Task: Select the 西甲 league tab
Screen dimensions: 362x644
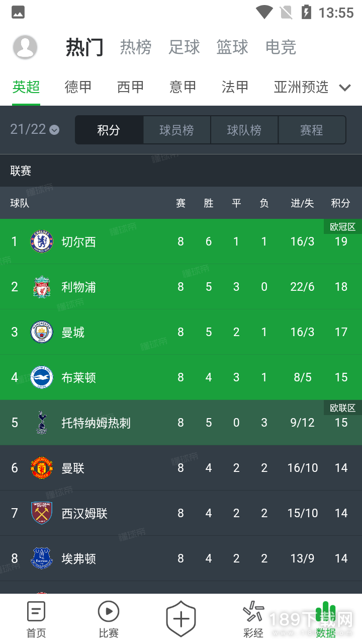Action: point(131,87)
